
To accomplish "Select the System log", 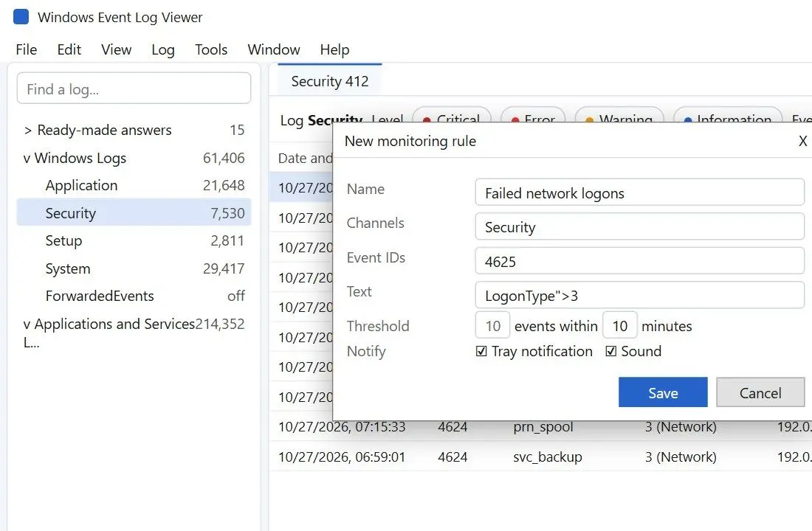I will [x=134, y=268].
